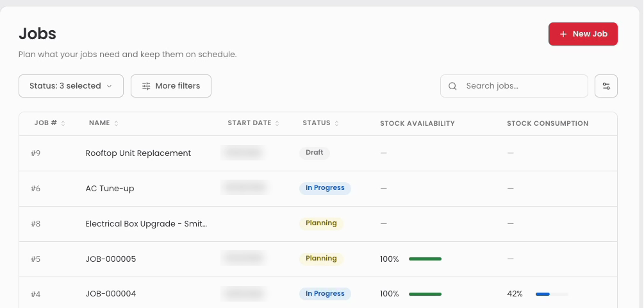Viewport: 644px width, 308px height.
Task: Click job number #6
Action: (x=36, y=189)
